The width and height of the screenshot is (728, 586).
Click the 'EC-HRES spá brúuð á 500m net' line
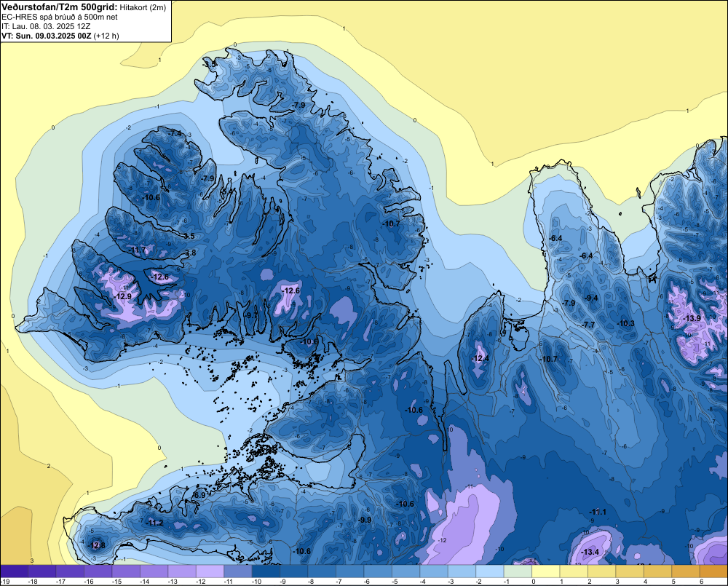tap(60, 17)
